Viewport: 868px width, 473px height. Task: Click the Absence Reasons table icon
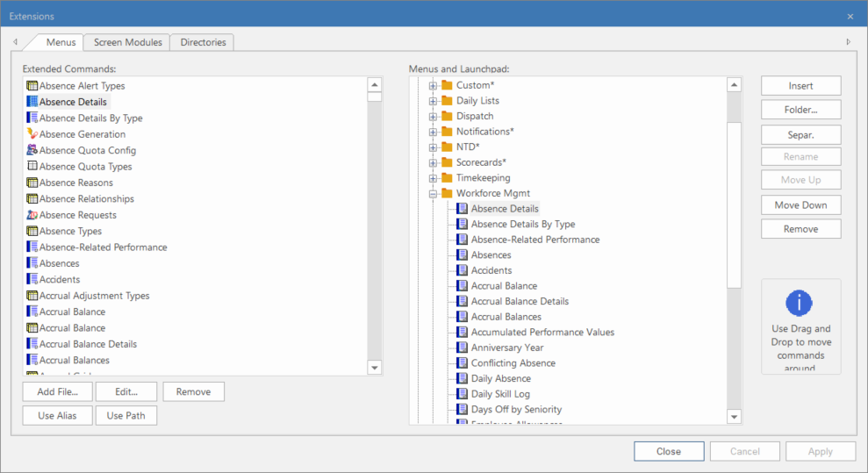coord(32,183)
